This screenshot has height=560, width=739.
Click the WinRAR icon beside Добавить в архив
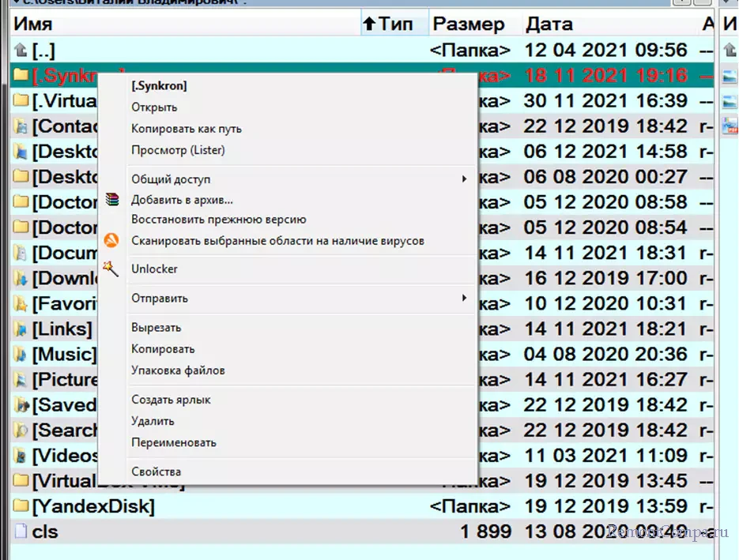(112, 200)
